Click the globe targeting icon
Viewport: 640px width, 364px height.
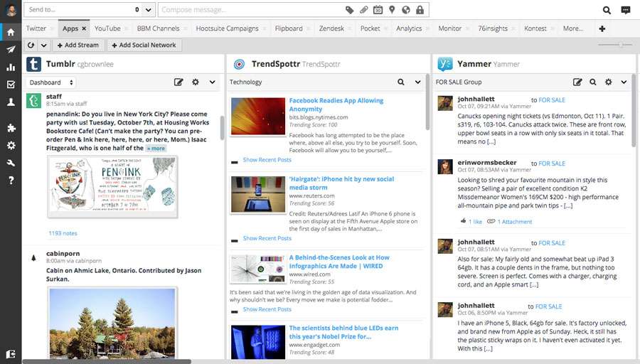coord(406,10)
